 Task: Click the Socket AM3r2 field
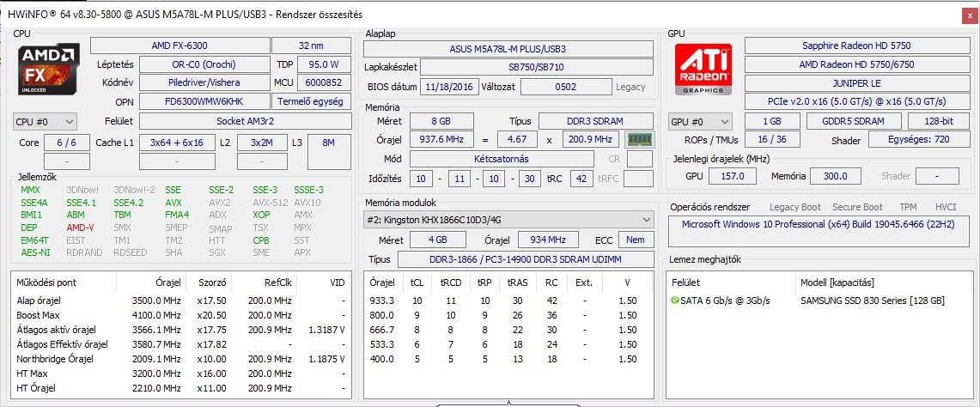click(245, 121)
